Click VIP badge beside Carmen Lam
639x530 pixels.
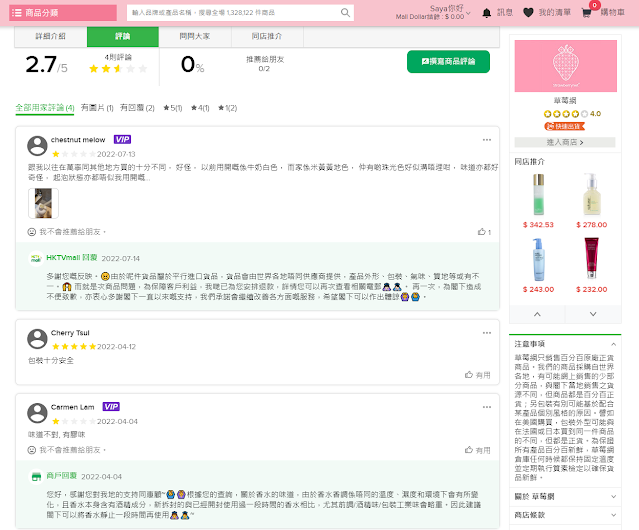point(111,407)
